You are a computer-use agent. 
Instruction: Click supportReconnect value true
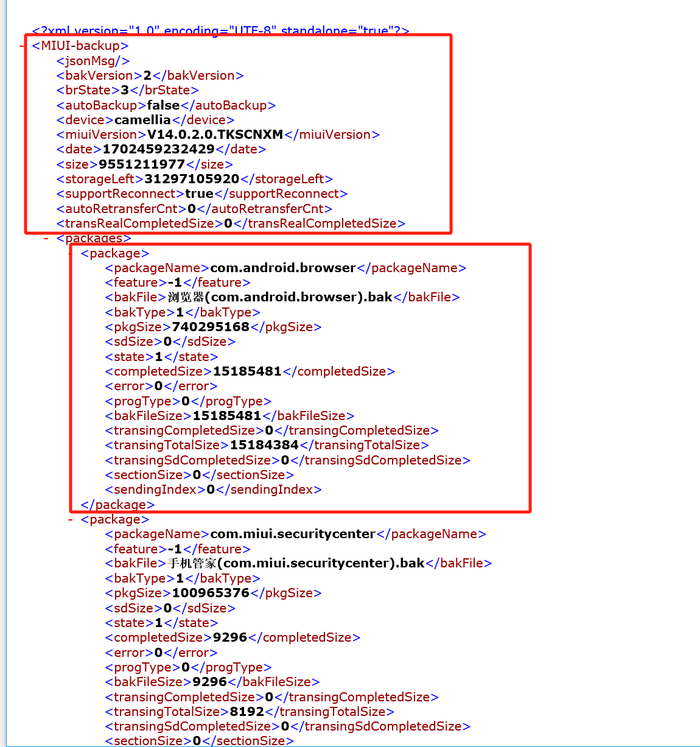(199, 194)
